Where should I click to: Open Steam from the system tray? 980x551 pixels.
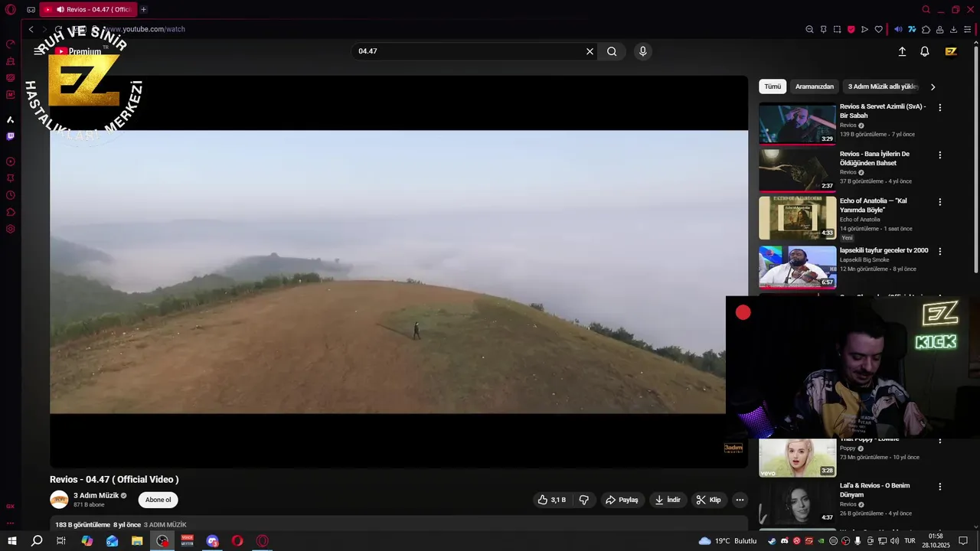[772, 541]
